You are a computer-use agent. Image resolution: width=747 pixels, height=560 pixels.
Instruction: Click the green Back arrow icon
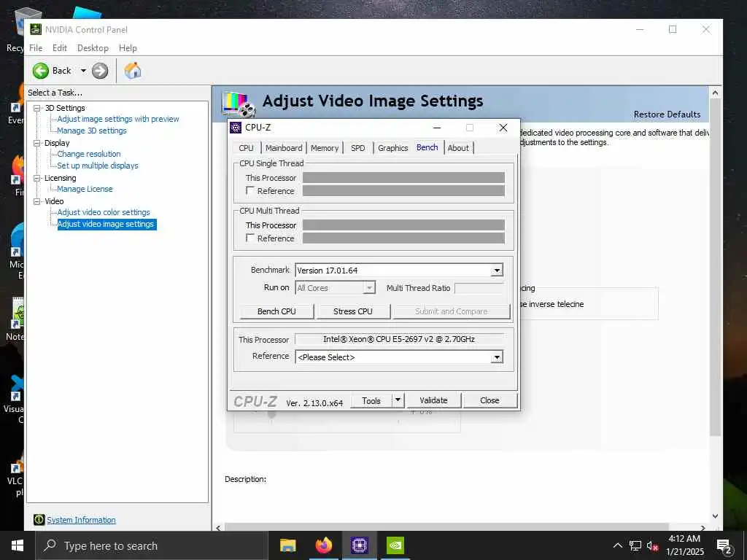41,71
